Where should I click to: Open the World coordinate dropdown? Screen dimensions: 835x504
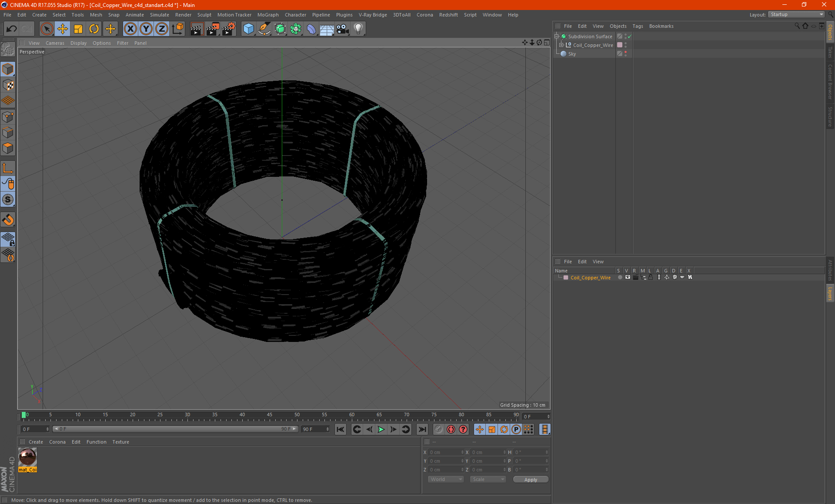446,479
